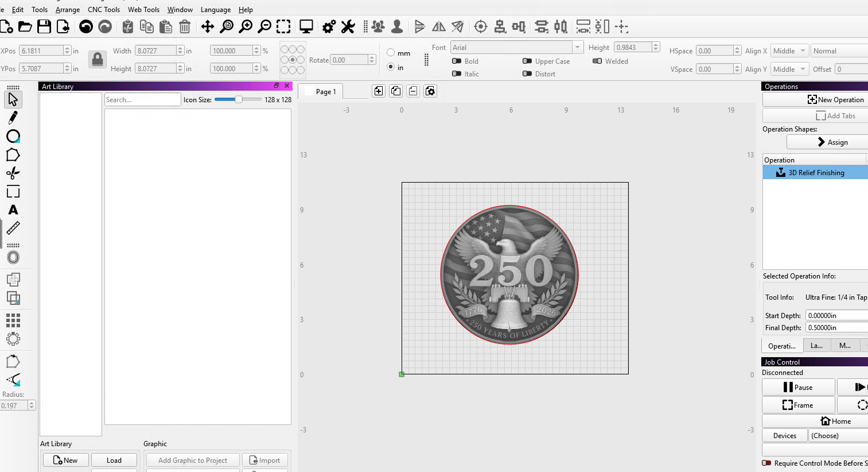The width and height of the screenshot is (868, 472).
Task: Select the pencil Draw Lines tool
Action: 13,118
